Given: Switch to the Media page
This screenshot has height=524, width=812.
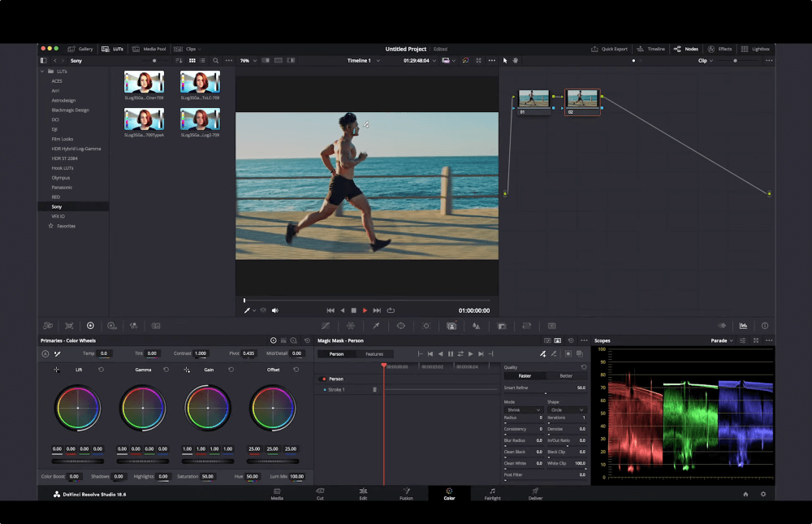Looking at the screenshot, I should tap(277, 493).
